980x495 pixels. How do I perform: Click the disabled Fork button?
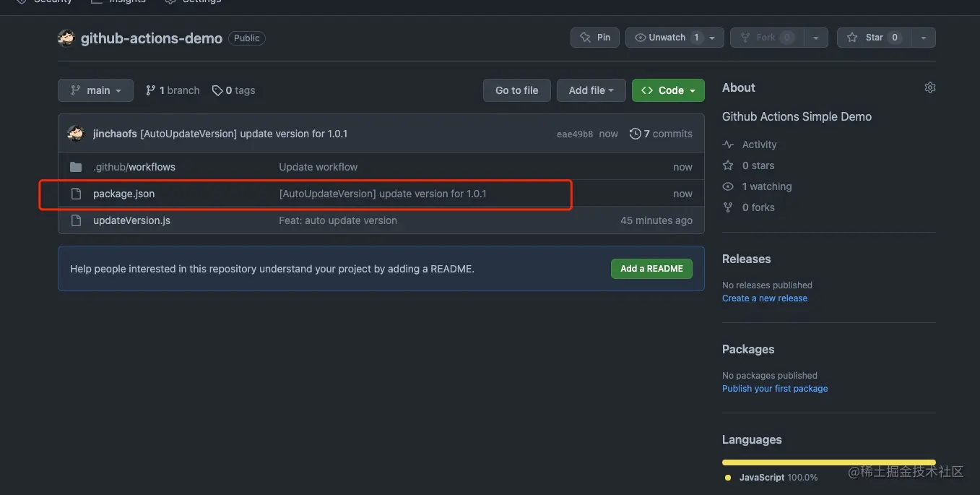766,38
